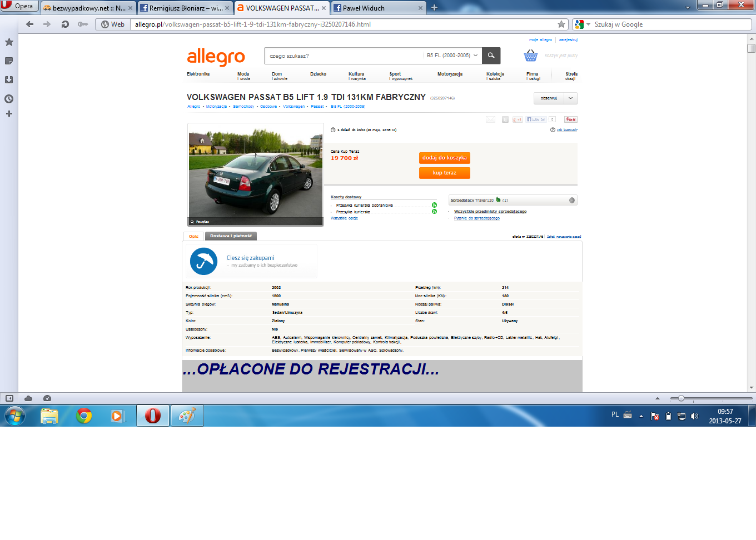Open the B5 FL (2000-2005) category dropdown
This screenshot has height=540, width=756.
pyautogui.click(x=452, y=56)
